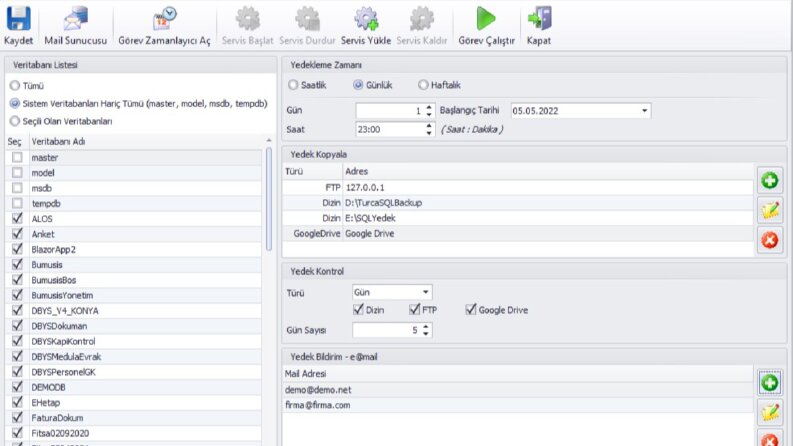
Task: Choose Saatlik backup schedule
Action: 293,85
